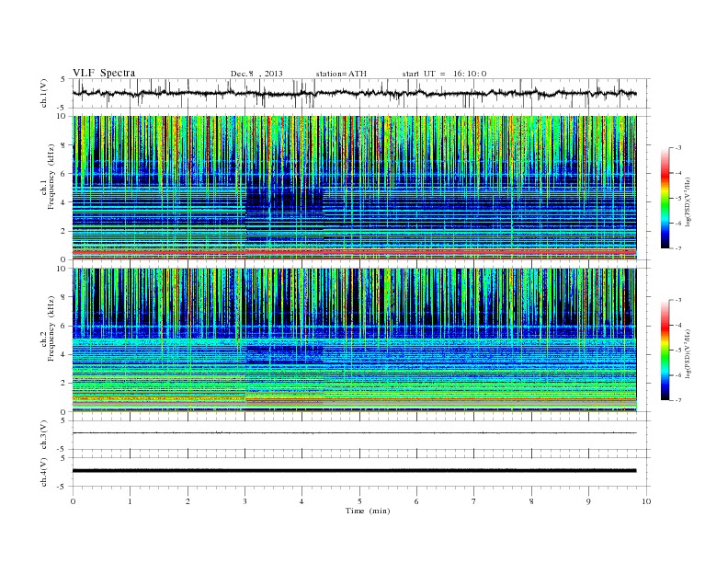Click the ch.1 spectrogram color scale bar

tap(665, 198)
